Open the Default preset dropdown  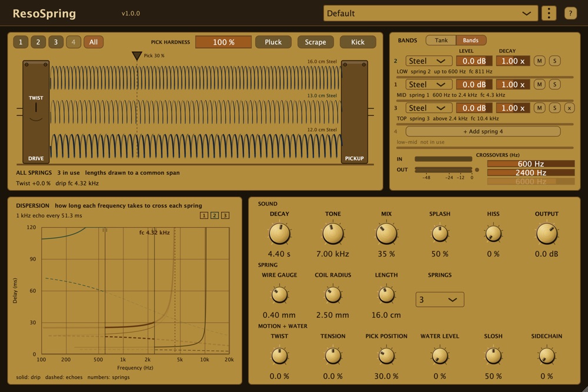pos(430,14)
